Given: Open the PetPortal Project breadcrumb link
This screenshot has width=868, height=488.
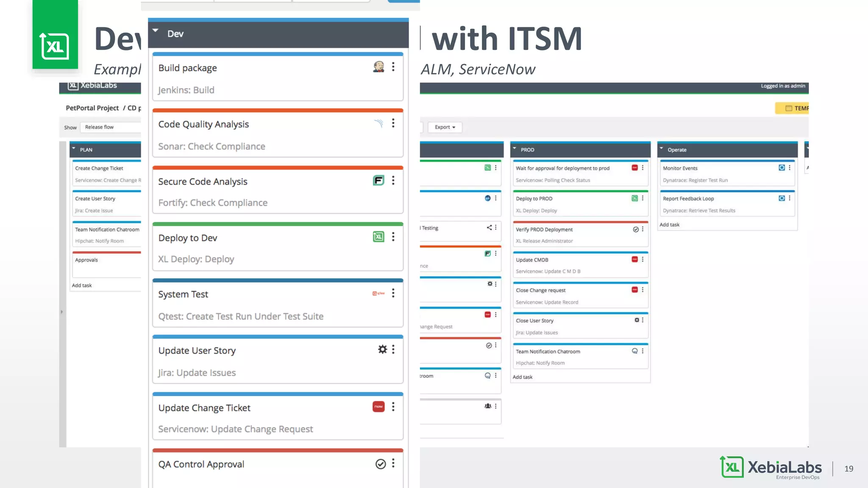Looking at the screenshot, I should (x=92, y=108).
